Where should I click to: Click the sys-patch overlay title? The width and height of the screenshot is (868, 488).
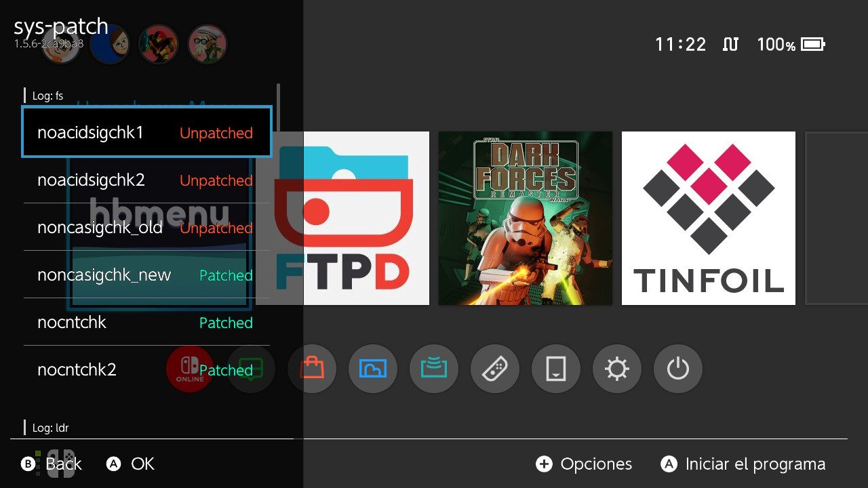click(x=61, y=26)
